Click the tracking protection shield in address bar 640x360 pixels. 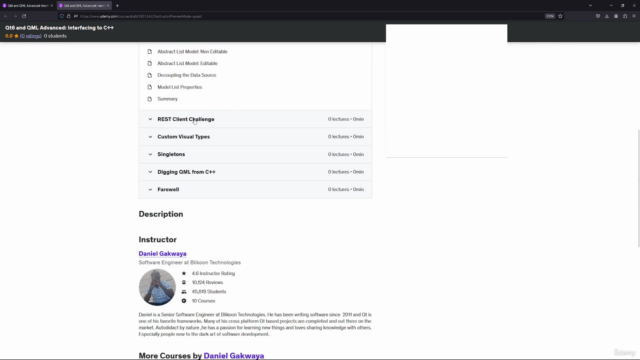pos(62,16)
